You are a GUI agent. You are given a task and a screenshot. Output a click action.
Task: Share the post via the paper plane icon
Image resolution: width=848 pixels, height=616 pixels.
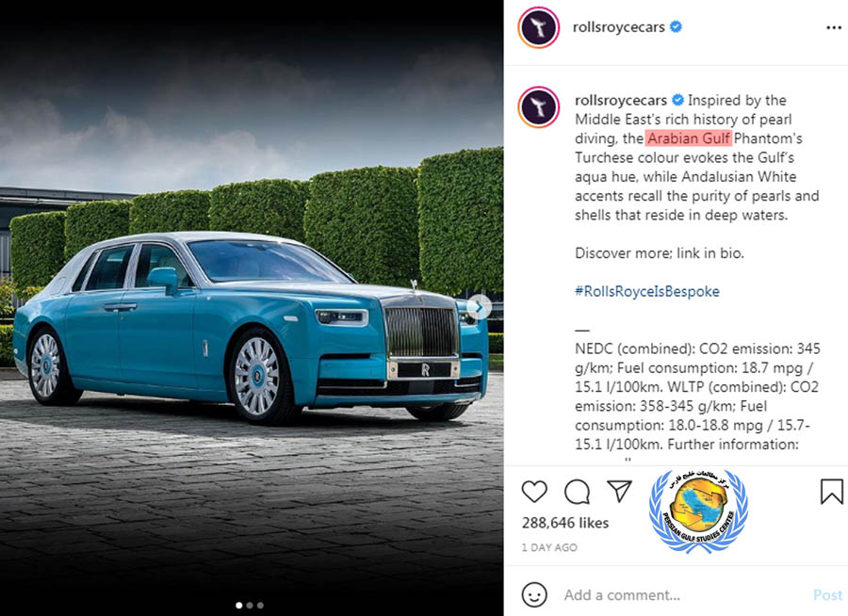[619, 491]
